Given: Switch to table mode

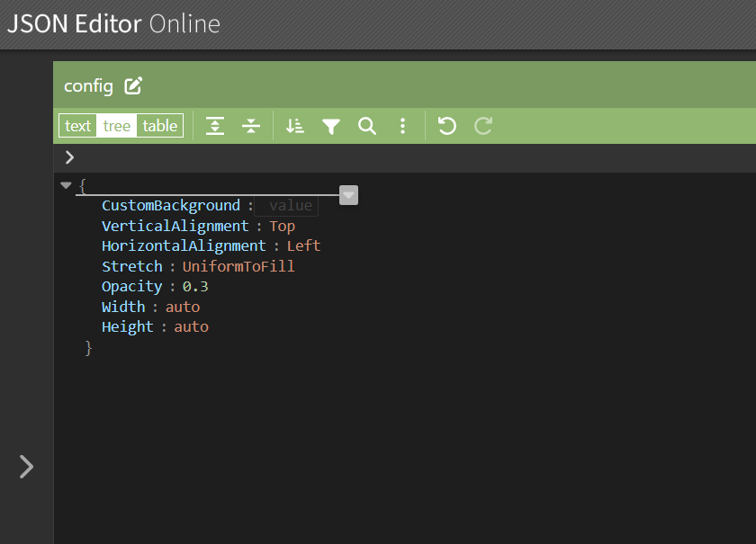Looking at the screenshot, I should point(159,126).
